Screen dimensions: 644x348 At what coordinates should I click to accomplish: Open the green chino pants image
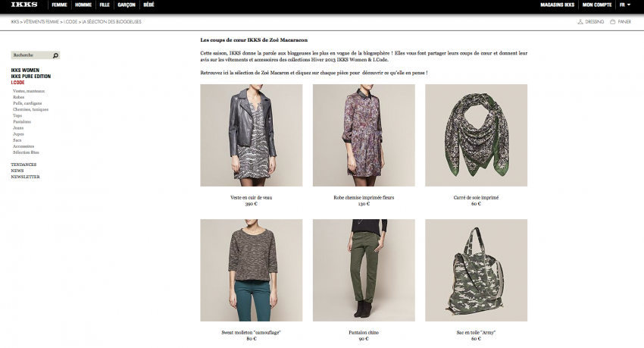364,271
